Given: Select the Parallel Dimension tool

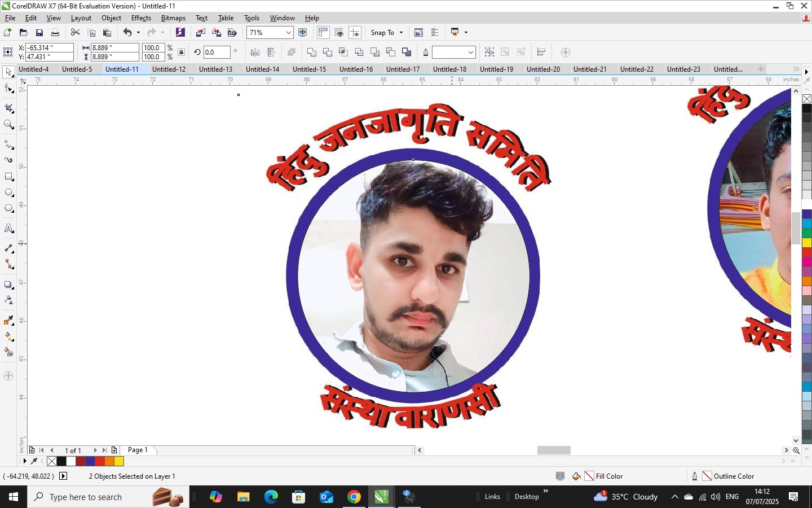Looking at the screenshot, I should (x=8, y=248).
